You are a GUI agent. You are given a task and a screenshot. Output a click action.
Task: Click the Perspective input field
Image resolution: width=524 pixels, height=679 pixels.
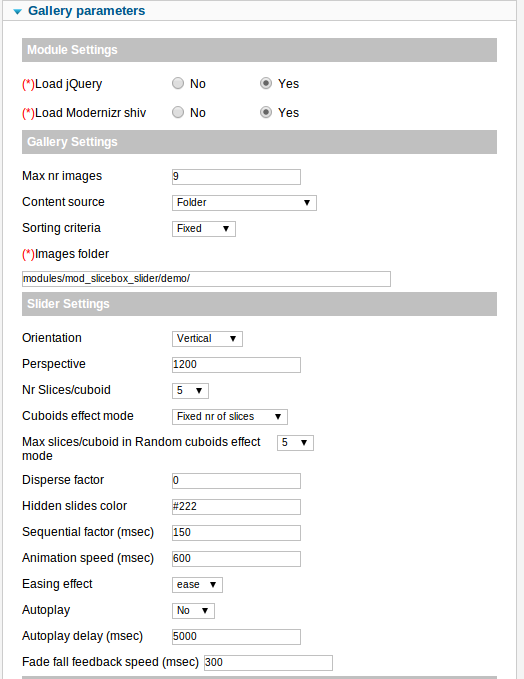click(236, 365)
